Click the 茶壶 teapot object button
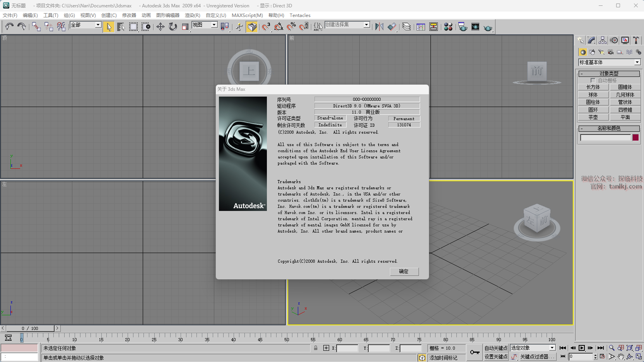644x362 pixels. 593,117
